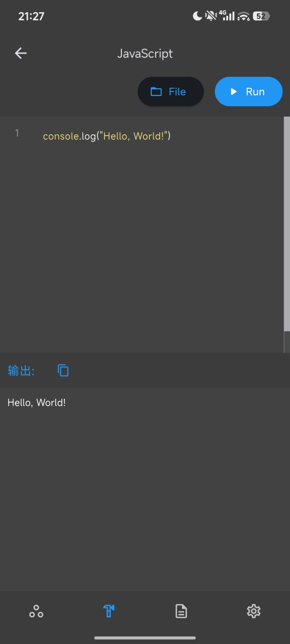
Task: Open the File picker button
Action: pos(170,92)
